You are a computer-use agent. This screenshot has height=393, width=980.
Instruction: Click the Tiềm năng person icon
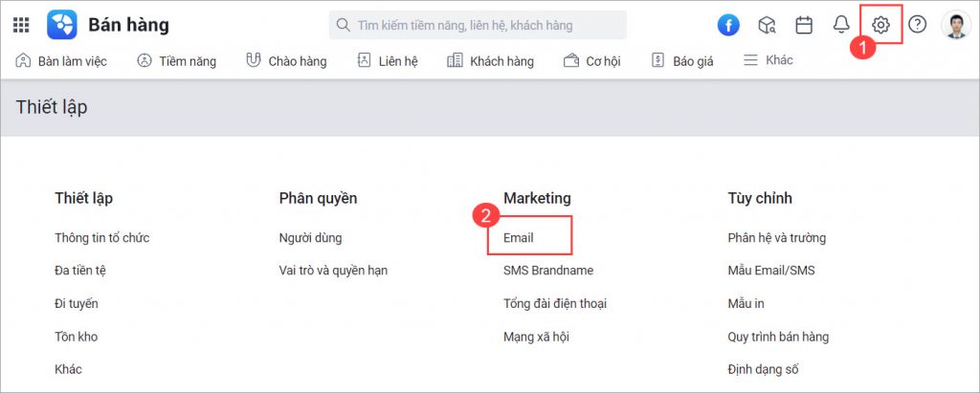click(145, 60)
